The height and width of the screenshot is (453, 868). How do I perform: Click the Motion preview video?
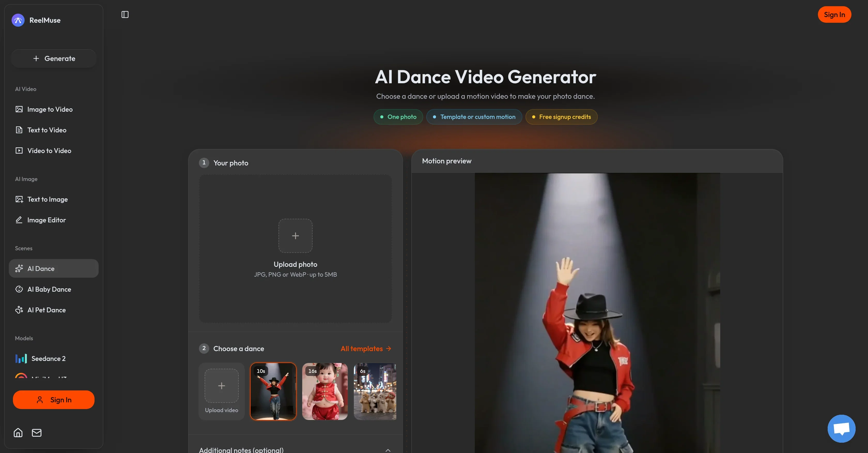(598, 313)
